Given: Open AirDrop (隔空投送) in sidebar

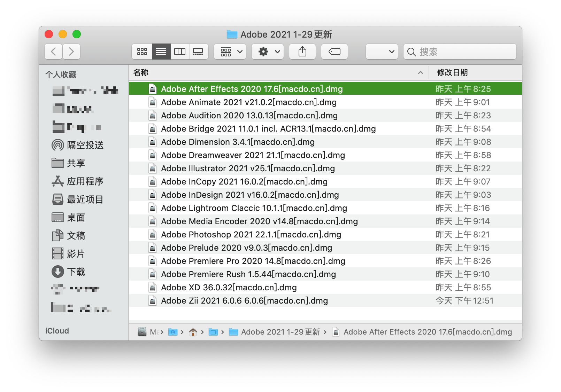Looking at the screenshot, I should tap(85, 145).
